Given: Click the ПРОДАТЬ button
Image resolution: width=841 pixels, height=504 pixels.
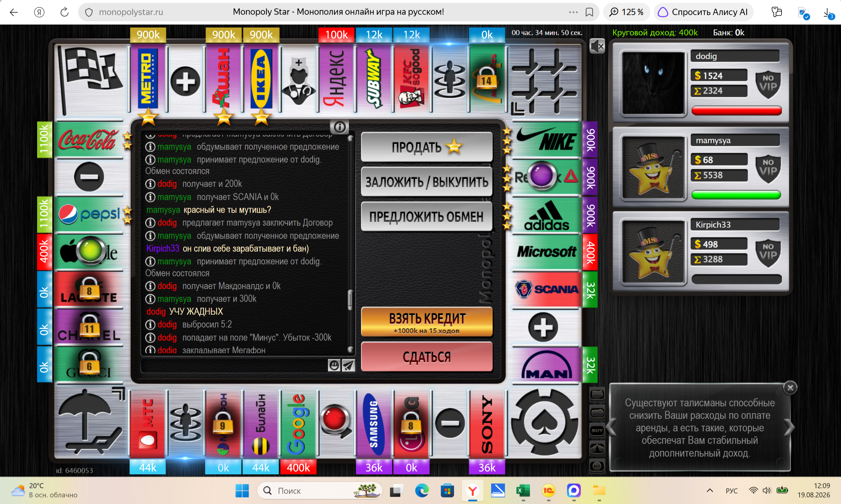Looking at the screenshot, I should click(426, 147).
